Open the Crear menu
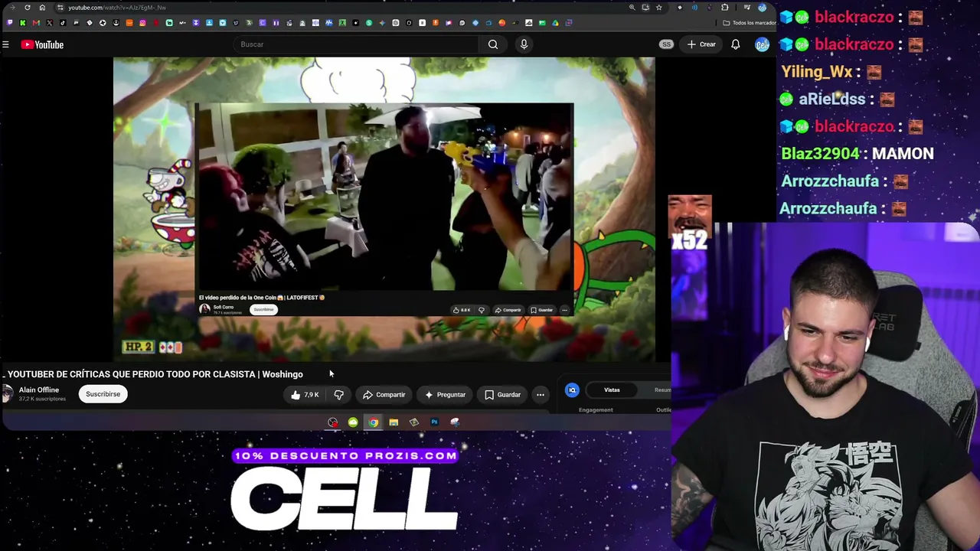980x551 pixels. (701, 44)
